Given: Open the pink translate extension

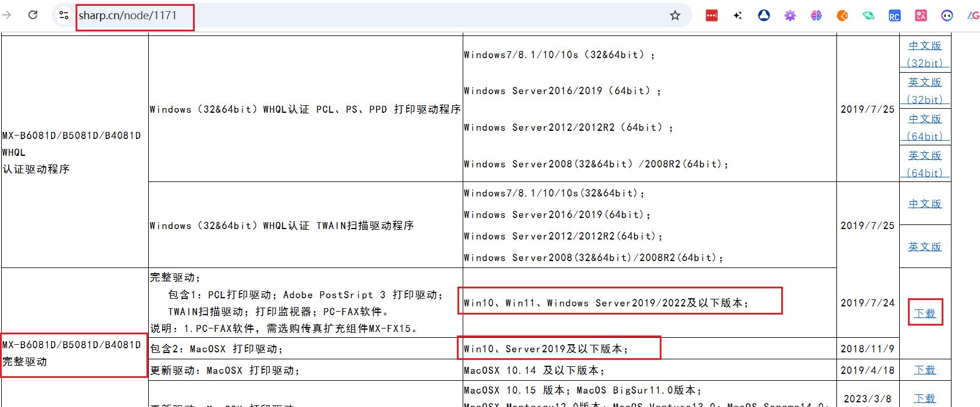Looking at the screenshot, I should coord(921,16).
